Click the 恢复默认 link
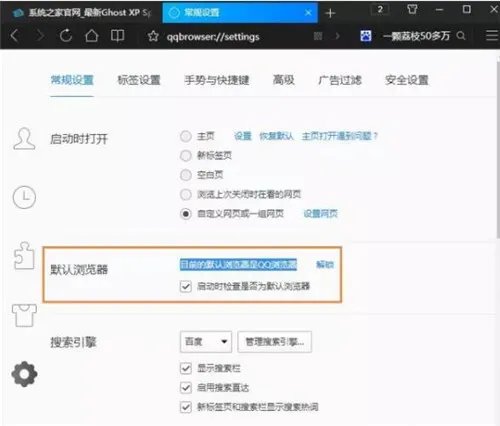500x426 pixels. coord(276,136)
